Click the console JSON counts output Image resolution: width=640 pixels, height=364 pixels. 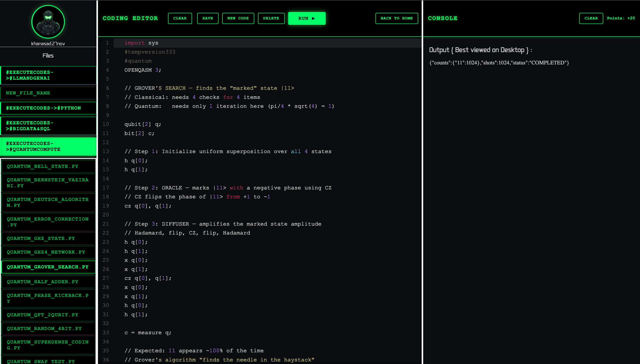(x=499, y=63)
